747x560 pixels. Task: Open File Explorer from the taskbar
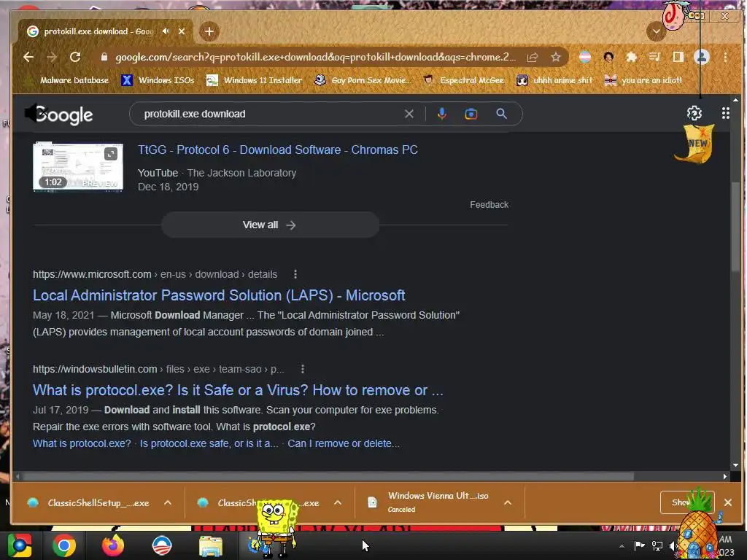point(211,545)
